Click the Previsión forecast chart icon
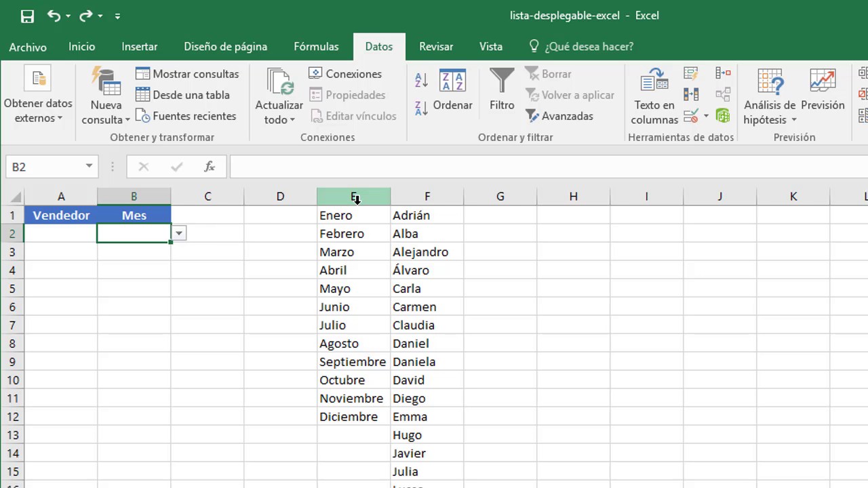The image size is (868, 488). pyautogui.click(x=823, y=81)
